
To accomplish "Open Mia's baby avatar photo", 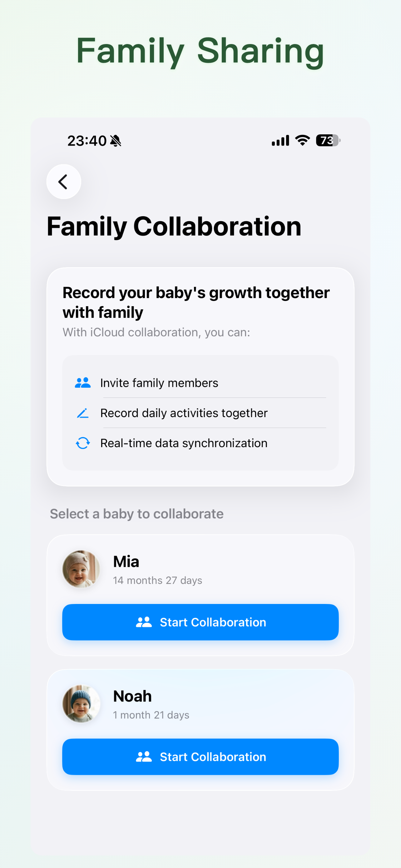I will pos(81,569).
